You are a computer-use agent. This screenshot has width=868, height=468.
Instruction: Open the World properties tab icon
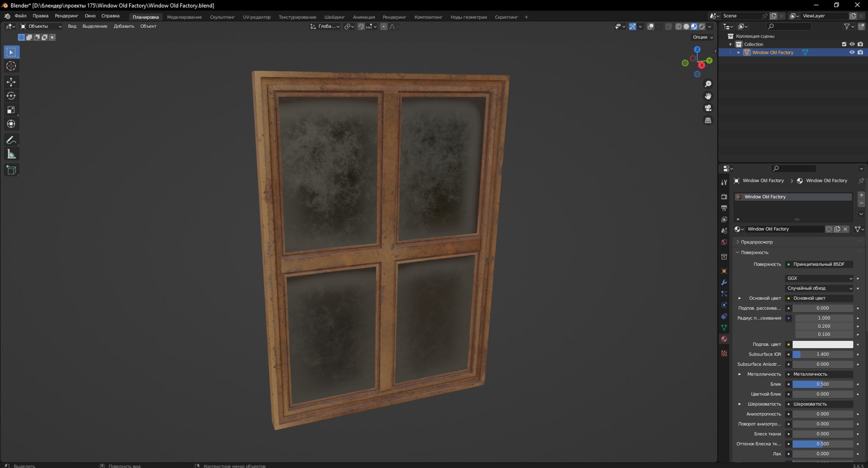click(724, 242)
